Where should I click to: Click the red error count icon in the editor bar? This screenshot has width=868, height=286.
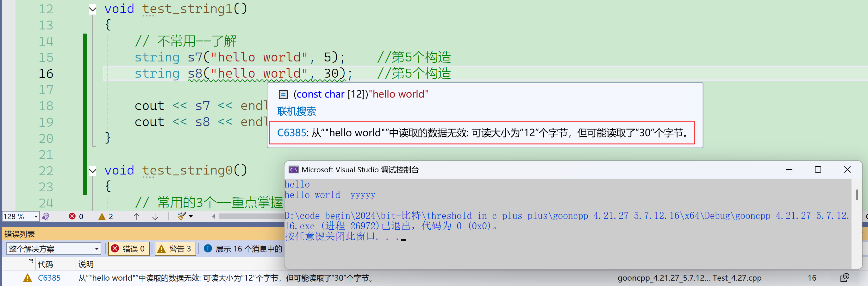point(72,216)
